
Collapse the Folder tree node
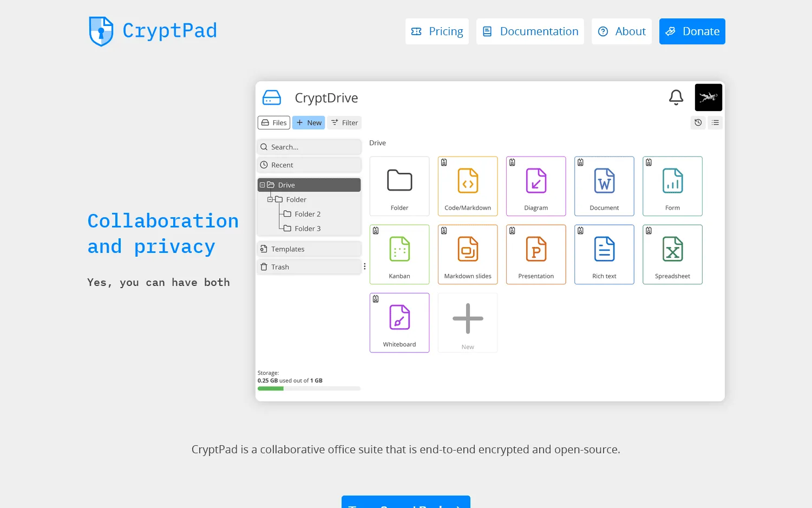(x=270, y=200)
